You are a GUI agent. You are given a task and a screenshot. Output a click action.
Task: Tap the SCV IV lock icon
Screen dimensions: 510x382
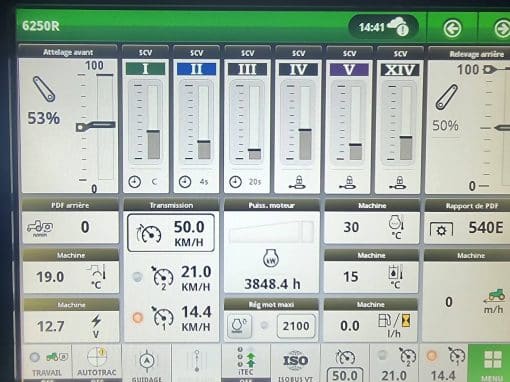tap(298, 183)
